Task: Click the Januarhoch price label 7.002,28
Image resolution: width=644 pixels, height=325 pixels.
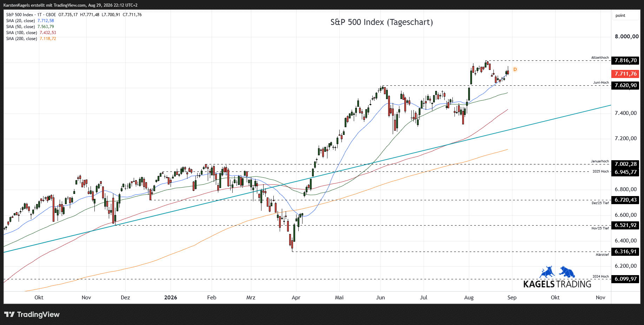Action: click(x=625, y=164)
